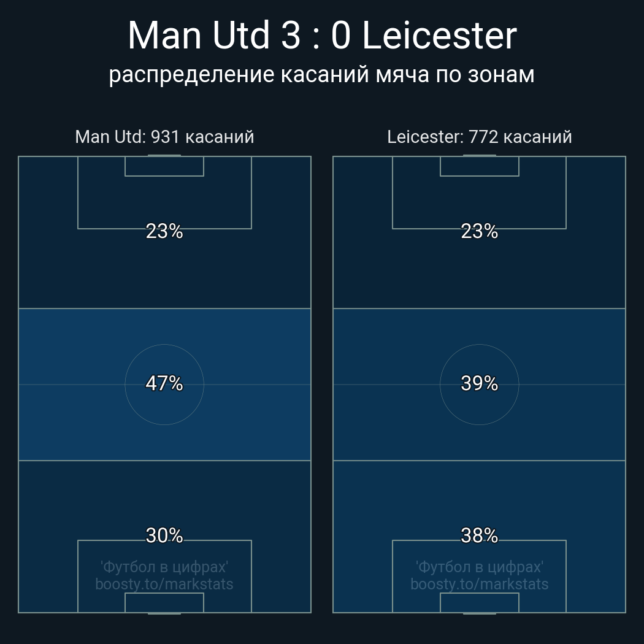Click the Man Utd 3 : 0 Leicester title

pyautogui.click(x=322, y=36)
